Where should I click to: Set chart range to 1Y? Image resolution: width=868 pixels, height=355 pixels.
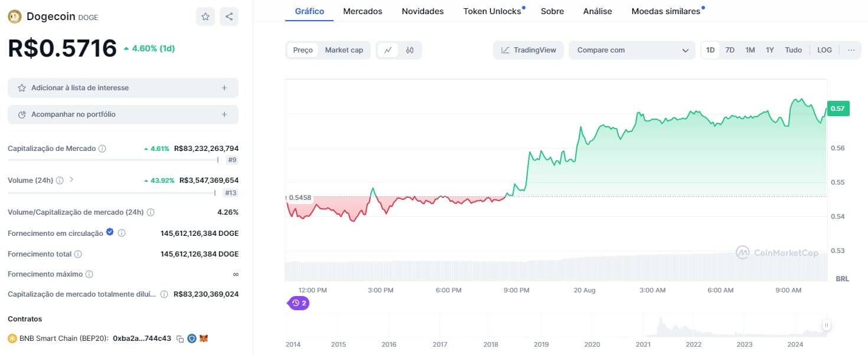[770, 50]
